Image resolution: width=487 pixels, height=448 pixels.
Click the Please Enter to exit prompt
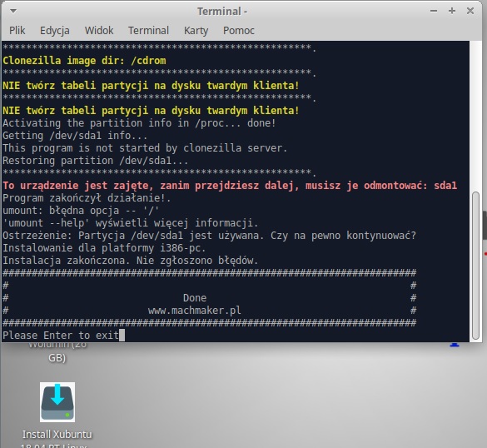pos(61,336)
